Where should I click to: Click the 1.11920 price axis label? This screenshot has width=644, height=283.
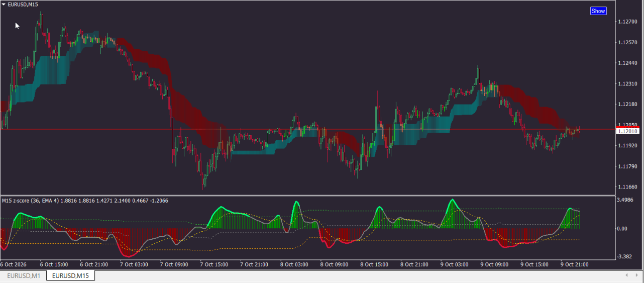(x=628, y=145)
